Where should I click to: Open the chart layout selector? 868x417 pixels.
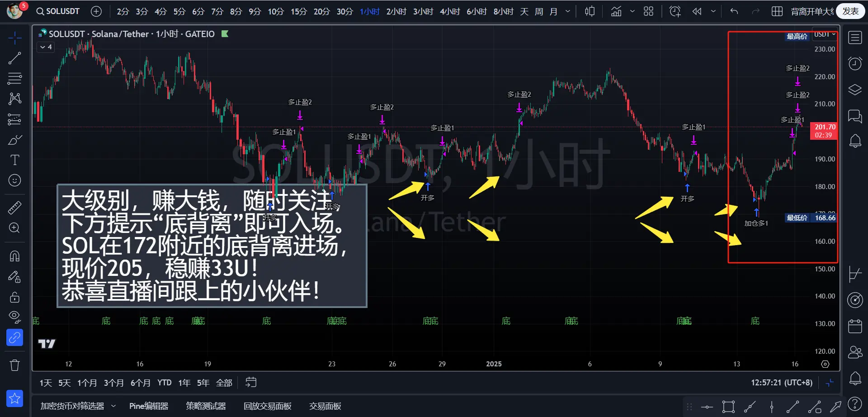[777, 11]
